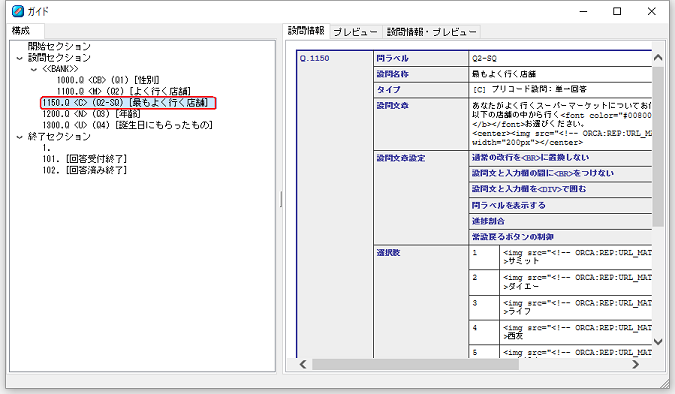Click 通常の改行を<BR>に置換しない setting

coord(560,158)
